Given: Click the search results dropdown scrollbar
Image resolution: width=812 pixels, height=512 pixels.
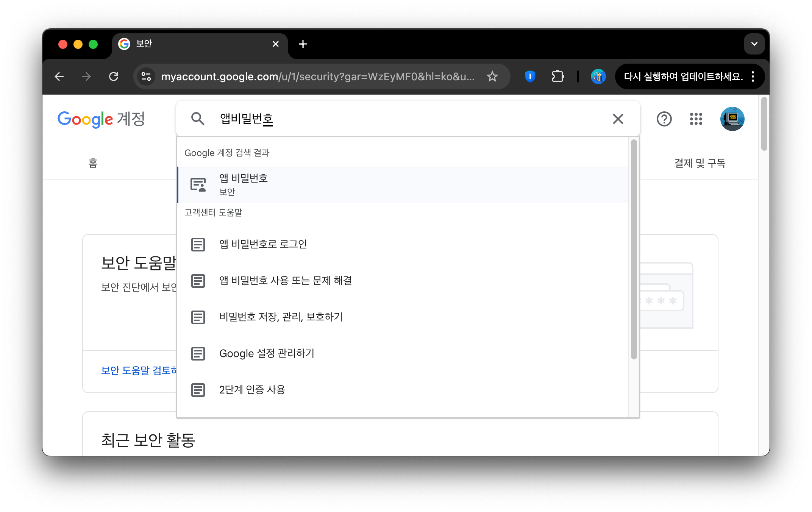Looking at the screenshot, I should [x=634, y=250].
